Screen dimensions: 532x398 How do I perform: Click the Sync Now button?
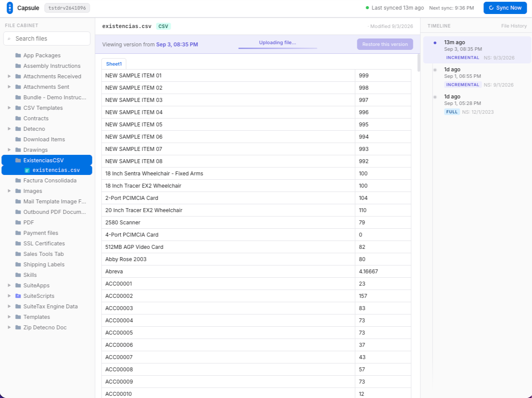pos(505,8)
